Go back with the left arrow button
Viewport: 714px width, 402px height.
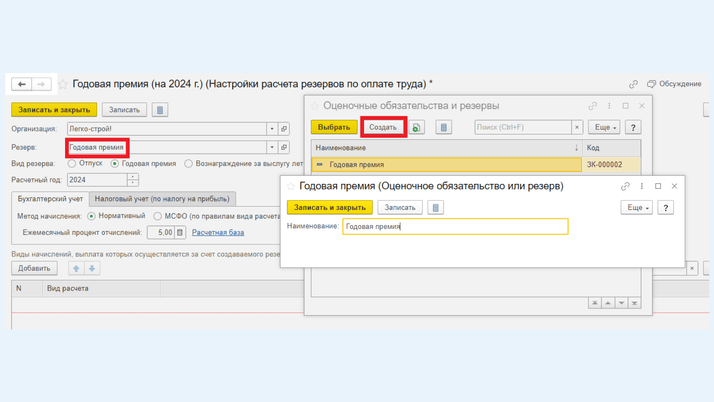pyautogui.click(x=21, y=84)
